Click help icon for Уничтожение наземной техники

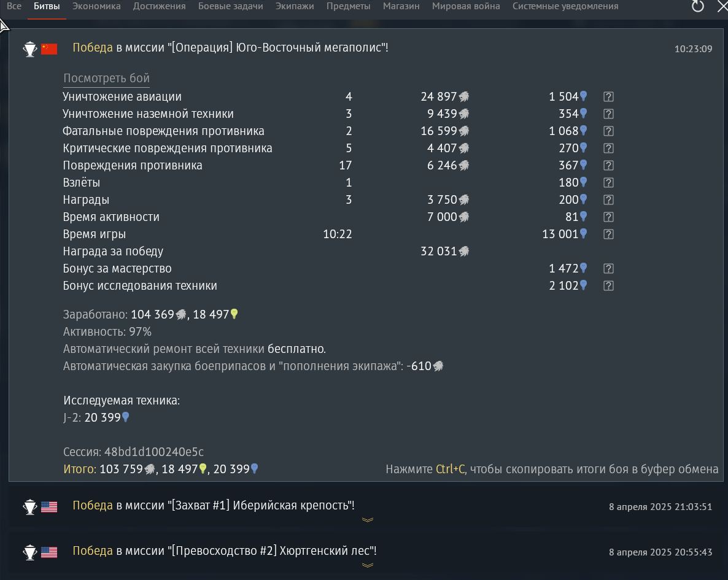point(608,114)
